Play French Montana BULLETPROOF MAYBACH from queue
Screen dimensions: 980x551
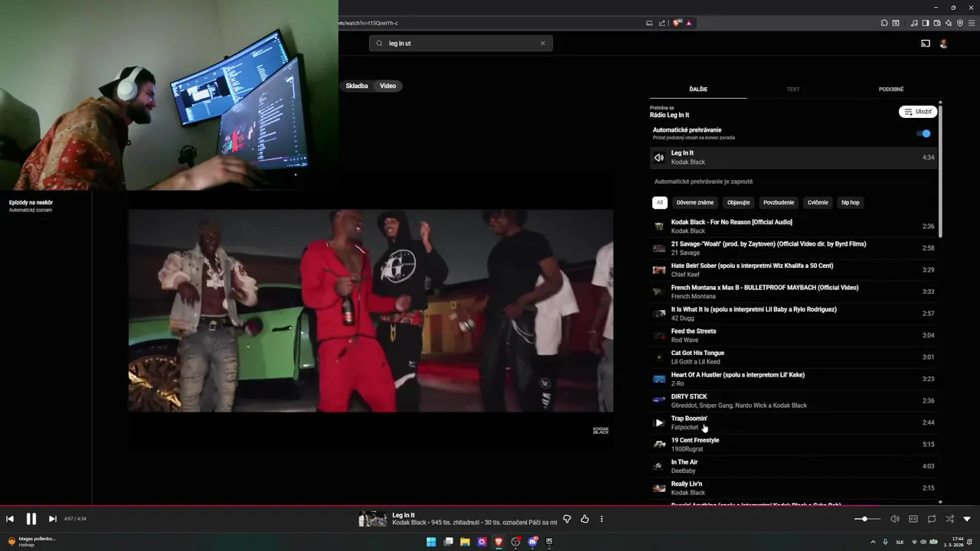pos(793,292)
